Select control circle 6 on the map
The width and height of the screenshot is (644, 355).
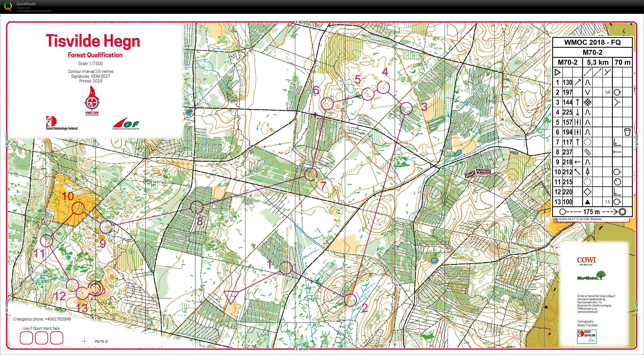click(x=327, y=104)
